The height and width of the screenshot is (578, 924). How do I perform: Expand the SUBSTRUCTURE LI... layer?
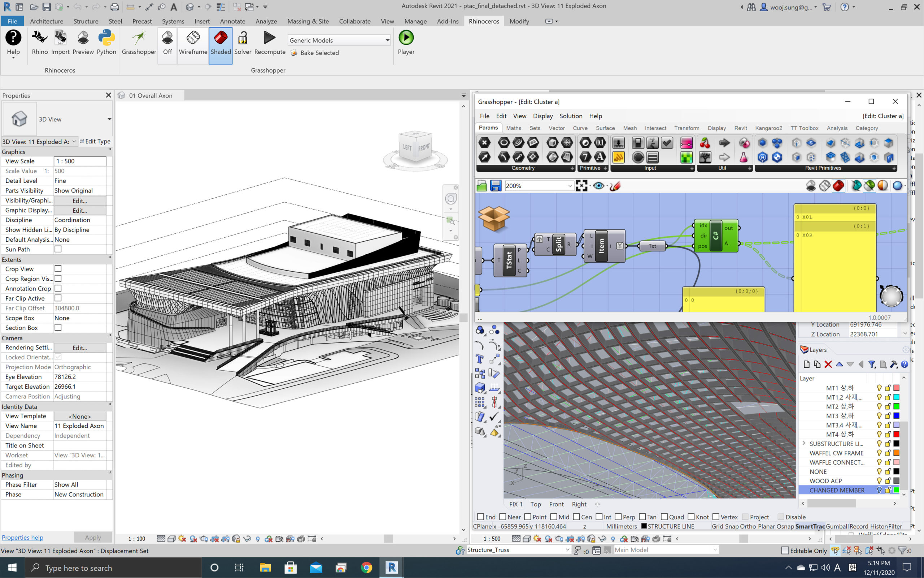point(804,443)
